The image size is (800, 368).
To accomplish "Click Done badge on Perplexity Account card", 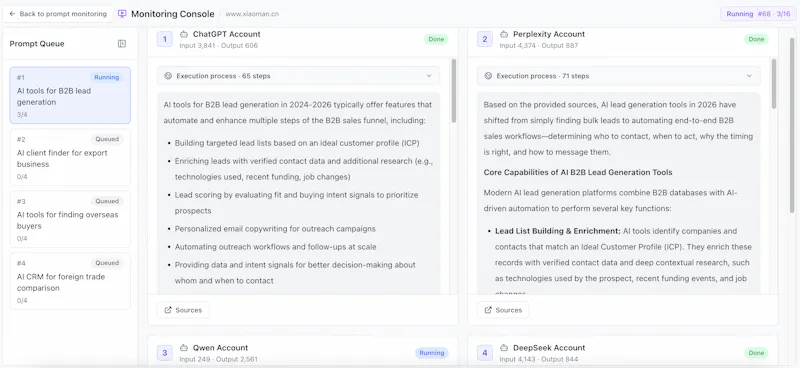I will click(x=756, y=39).
